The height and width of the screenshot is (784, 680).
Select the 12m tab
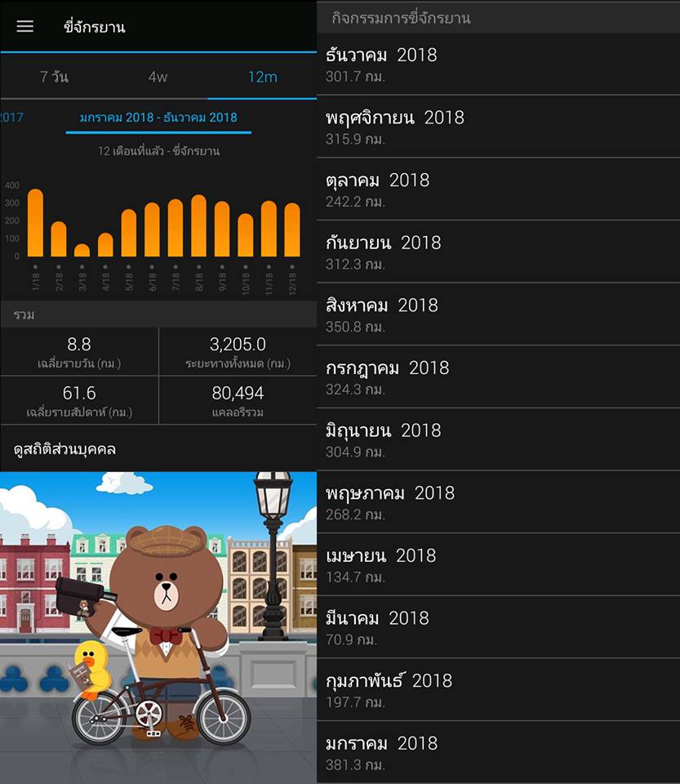[262, 77]
